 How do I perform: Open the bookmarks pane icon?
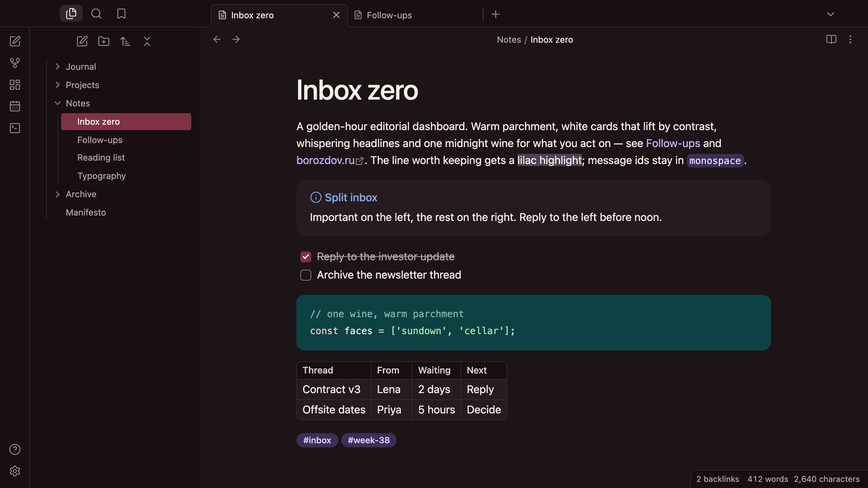click(x=121, y=14)
